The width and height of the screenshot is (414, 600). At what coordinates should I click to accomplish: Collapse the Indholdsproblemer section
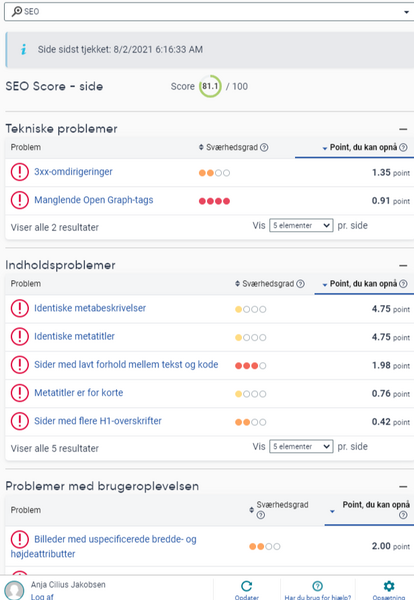(x=403, y=266)
